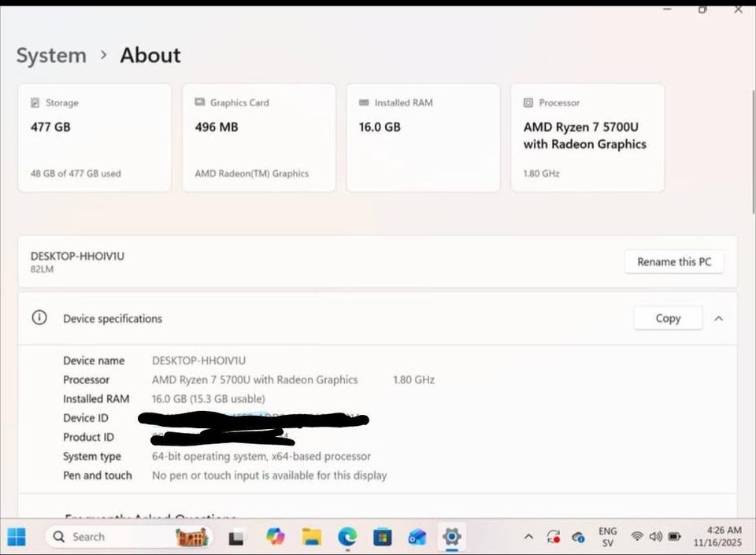The height and width of the screenshot is (555, 756).
Task: Open the Graphics Card 496 MB card
Action: pyautogui.click(x=259, y=138)
